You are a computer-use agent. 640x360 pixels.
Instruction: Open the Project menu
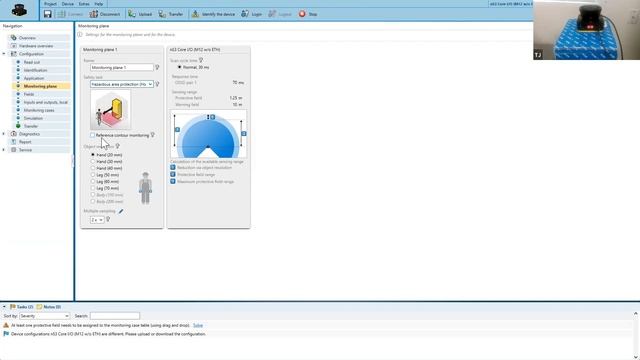point(50,4)
